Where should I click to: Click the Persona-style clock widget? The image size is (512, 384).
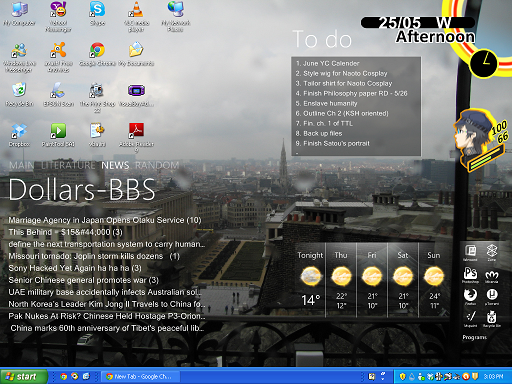pyautogui.click(x=483, y=63)
